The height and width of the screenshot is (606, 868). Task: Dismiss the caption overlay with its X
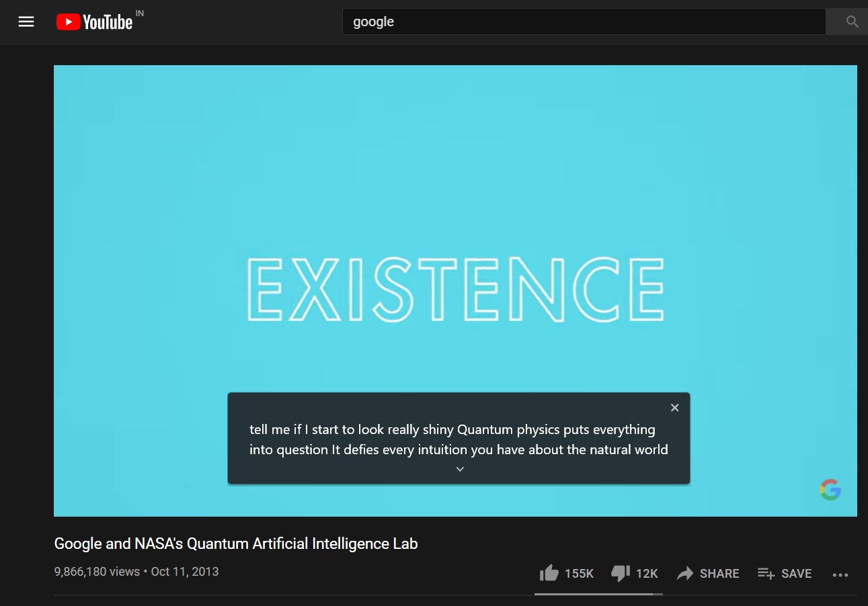[x=674, y=407]
